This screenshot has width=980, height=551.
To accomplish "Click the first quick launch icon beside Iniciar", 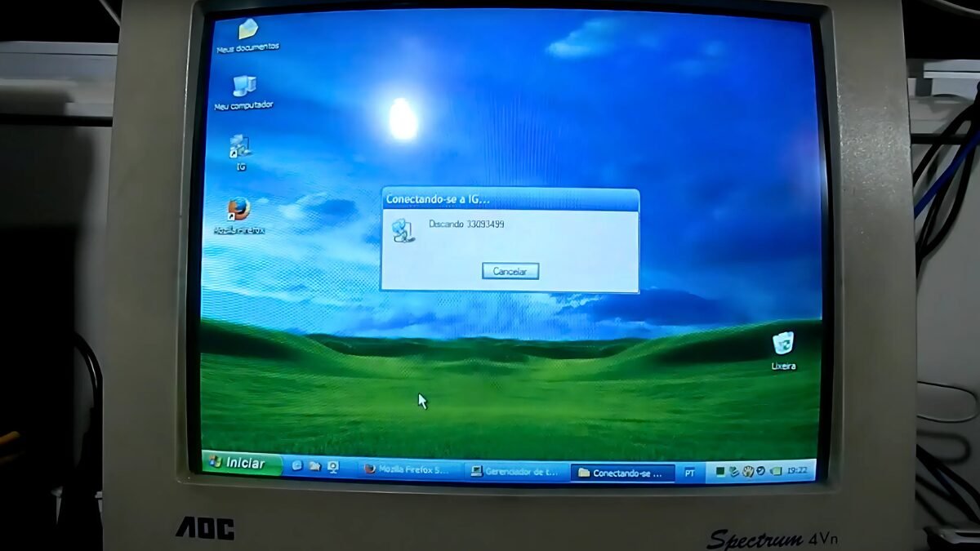I will point(297,466).
